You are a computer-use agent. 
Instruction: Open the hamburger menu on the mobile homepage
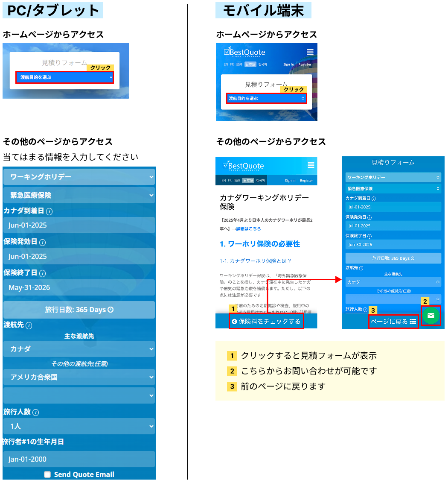click(x=310, y=52)
